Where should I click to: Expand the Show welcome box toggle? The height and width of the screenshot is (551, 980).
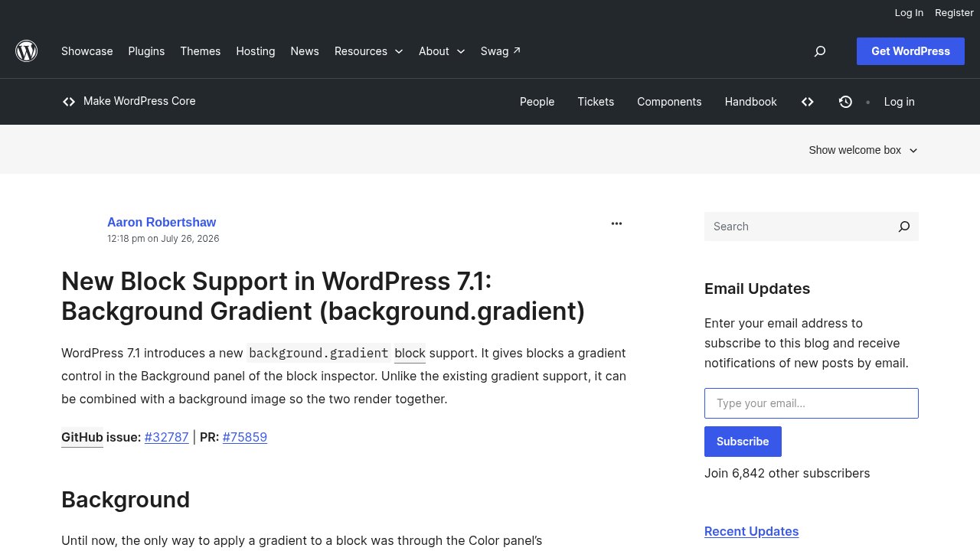point(863,150)
